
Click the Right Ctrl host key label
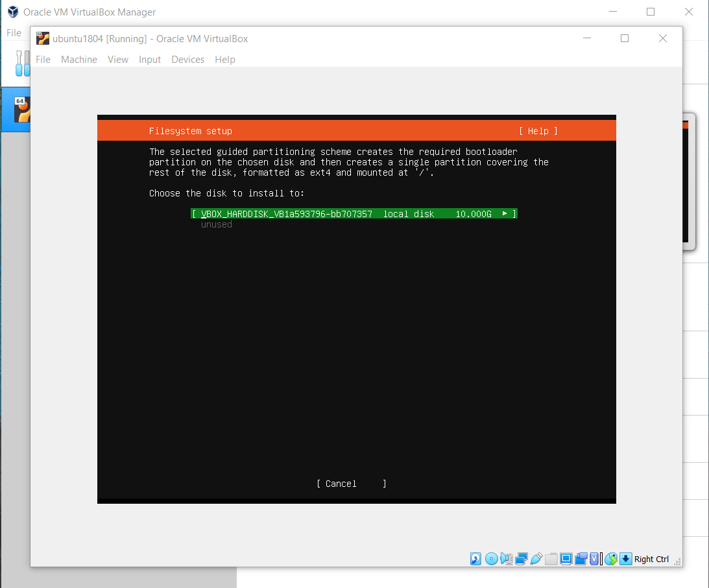coord(651,559)
